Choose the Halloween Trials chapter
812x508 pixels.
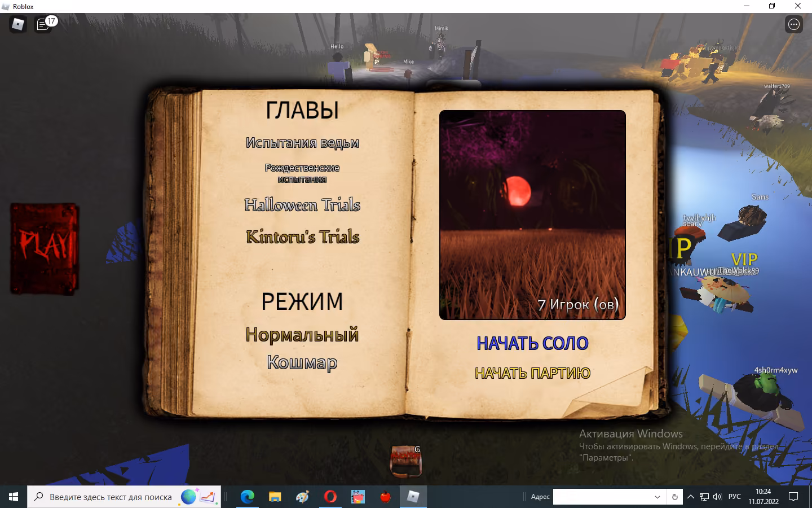click(302, 205)
